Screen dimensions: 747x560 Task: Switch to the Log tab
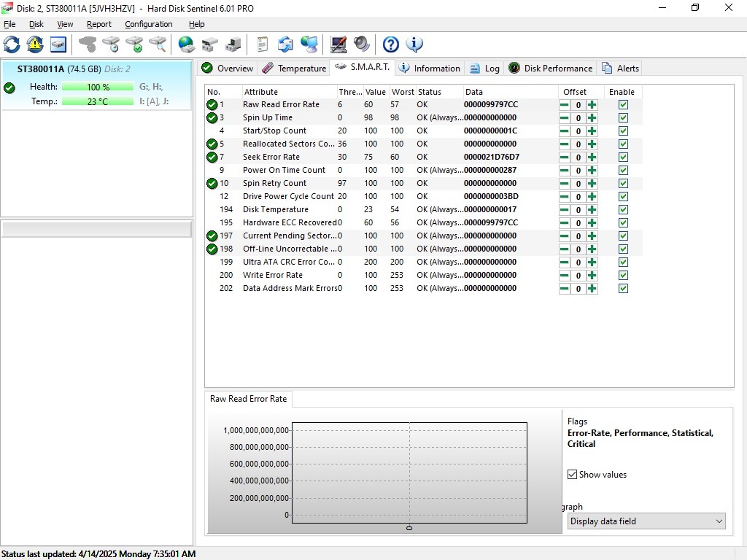pyautogui.click(x=485, y=68)
